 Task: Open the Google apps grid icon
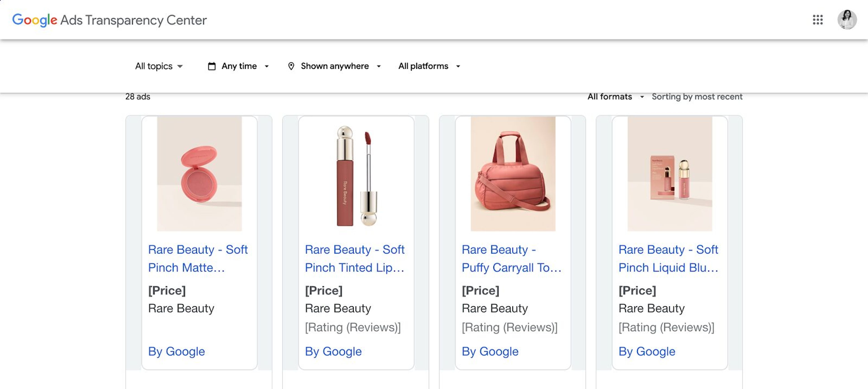817,20
